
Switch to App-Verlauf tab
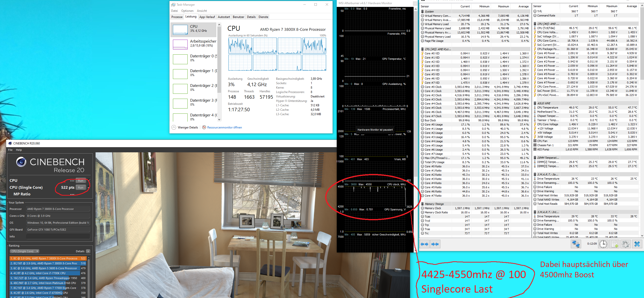pyautogui.click(x=207, y=17)
